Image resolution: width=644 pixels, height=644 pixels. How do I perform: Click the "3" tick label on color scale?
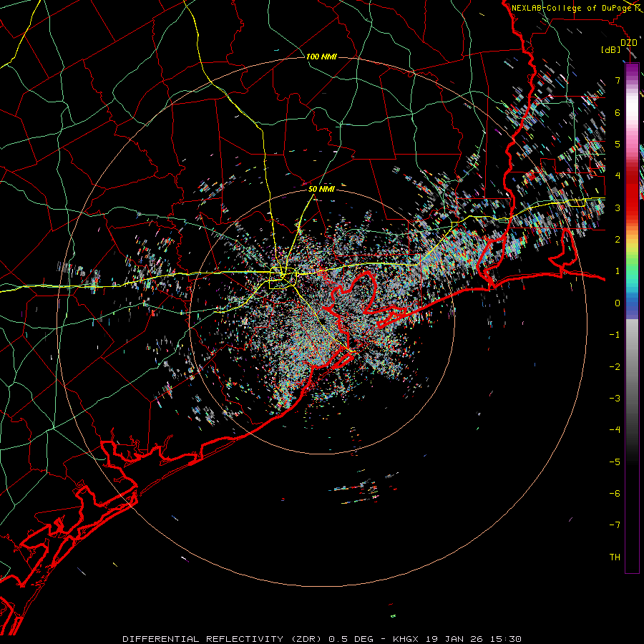click(x=618, y=208)
